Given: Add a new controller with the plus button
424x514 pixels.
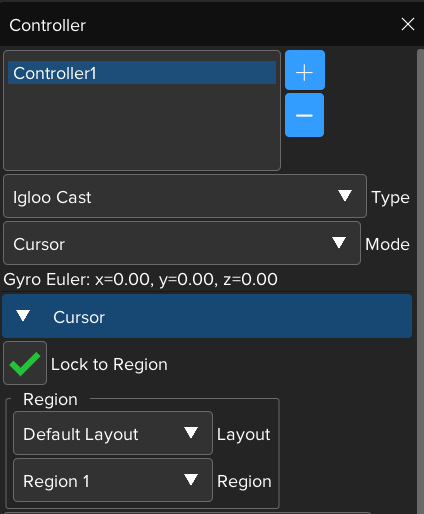Looking at the screenshot, I should coord(305,70).
